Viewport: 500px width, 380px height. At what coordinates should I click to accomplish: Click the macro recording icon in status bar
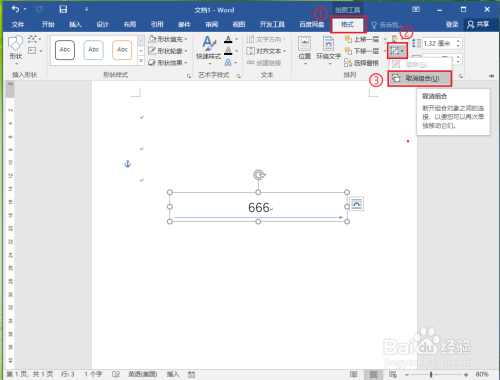click(191, 374)
